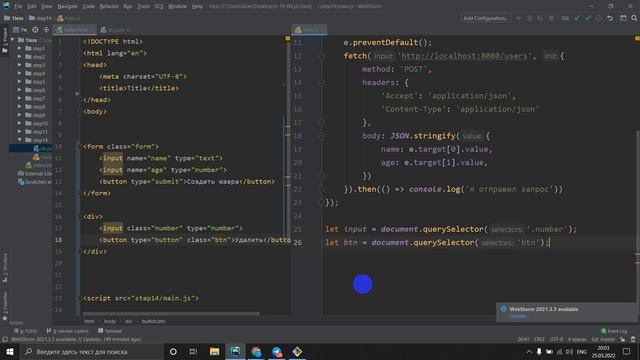The image size is (640, 360).
Task: Click Add Configuration button
Action: pyautogui.click(x=486, y=18)
